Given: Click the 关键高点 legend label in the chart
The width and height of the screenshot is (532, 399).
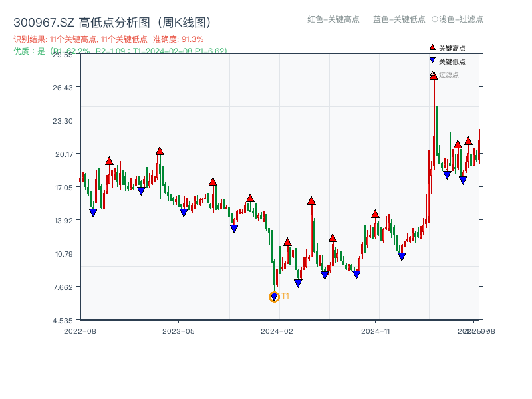Looking at the screenshot, I should coord(452,48).
